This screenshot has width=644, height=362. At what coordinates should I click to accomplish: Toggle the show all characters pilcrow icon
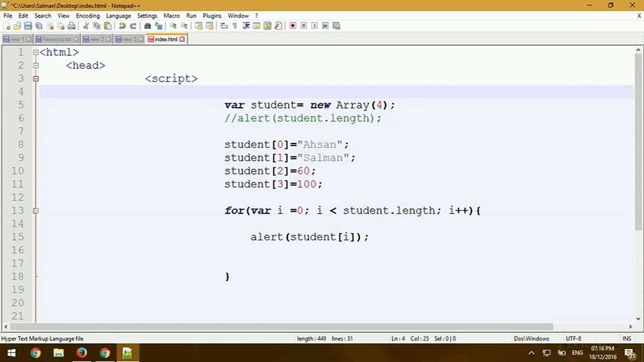coord(234,26)
